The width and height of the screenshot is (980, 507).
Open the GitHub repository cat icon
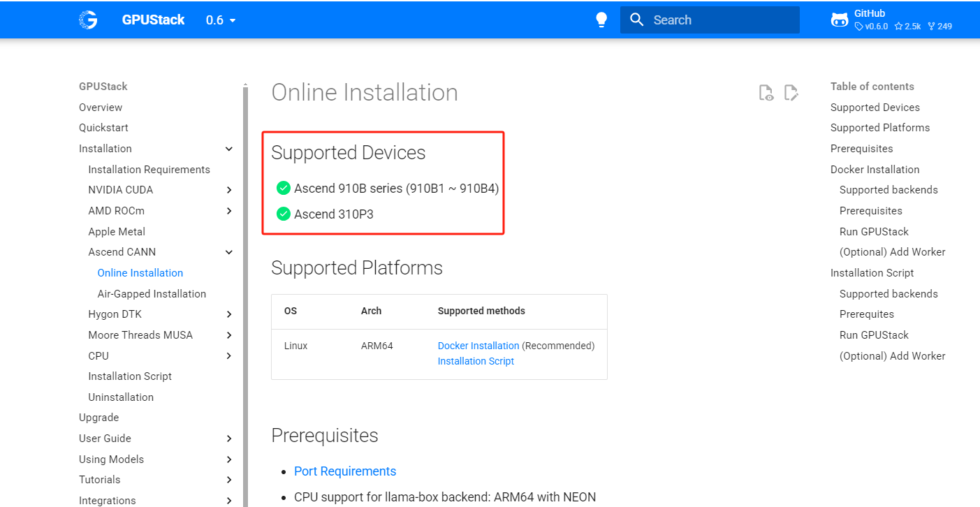pyautogui.click(x=840, y=20)
